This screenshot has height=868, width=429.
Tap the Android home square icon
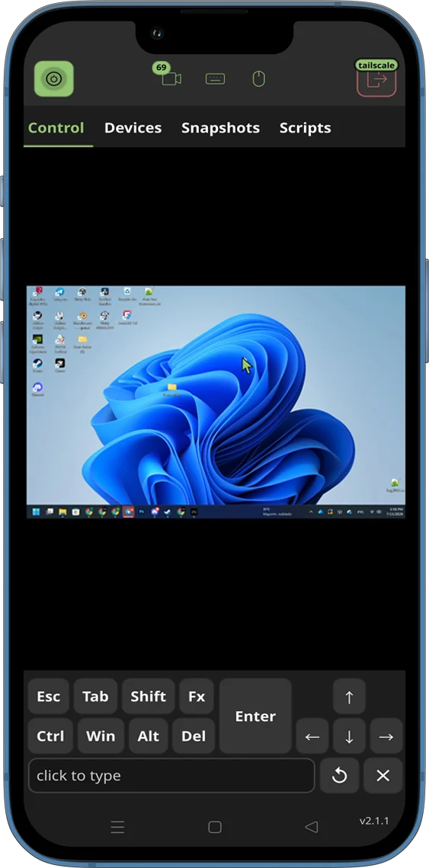[215, 827]
